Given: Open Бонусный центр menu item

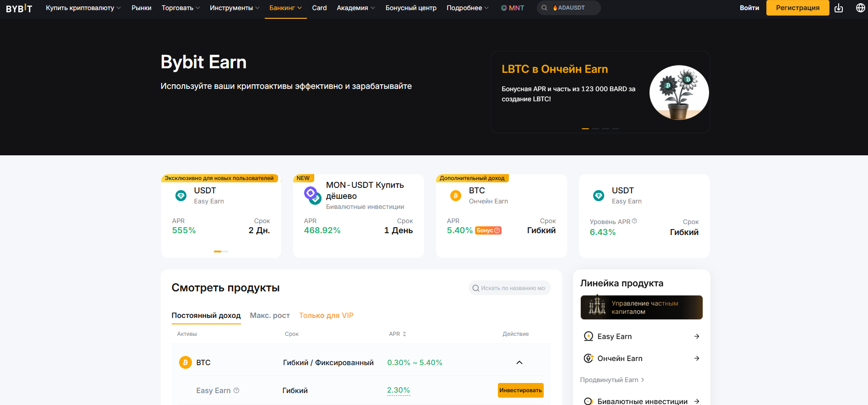Looking at the screenshot, I should tap(411, 8).
